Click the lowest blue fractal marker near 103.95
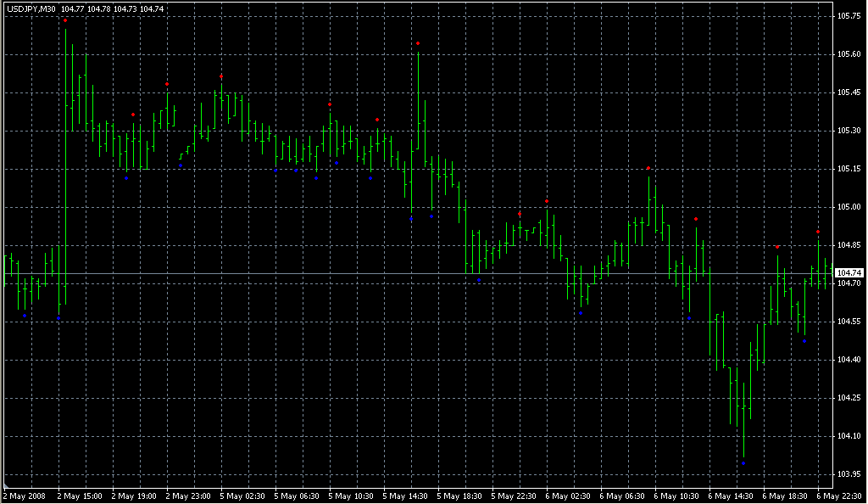 (743, 463)
